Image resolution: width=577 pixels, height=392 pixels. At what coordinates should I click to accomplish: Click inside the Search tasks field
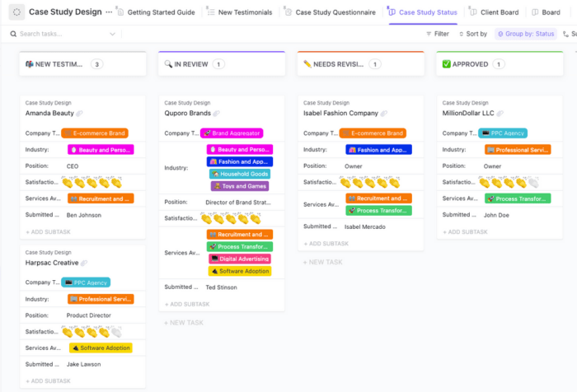coord(64,34)
